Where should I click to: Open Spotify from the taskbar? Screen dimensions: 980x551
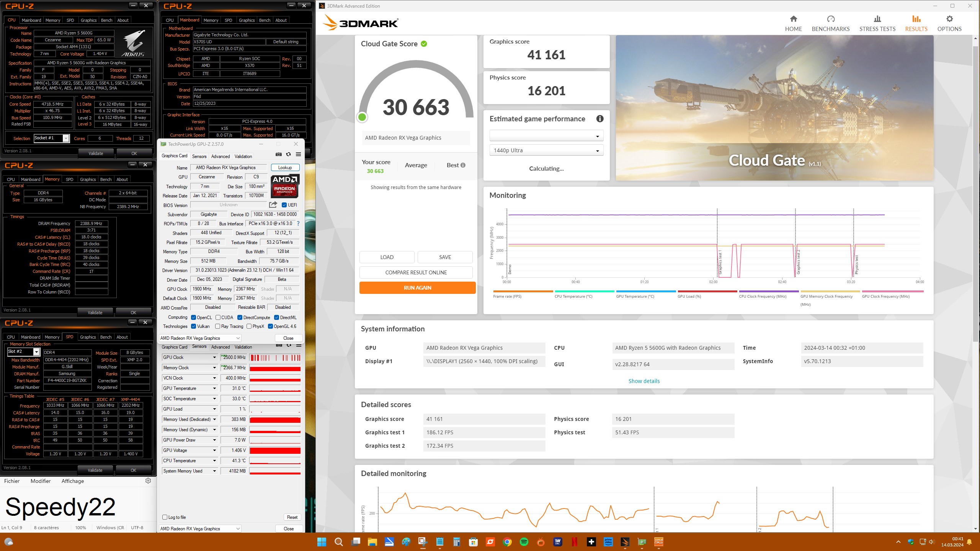pyautogui.click(x=524, y=542)
